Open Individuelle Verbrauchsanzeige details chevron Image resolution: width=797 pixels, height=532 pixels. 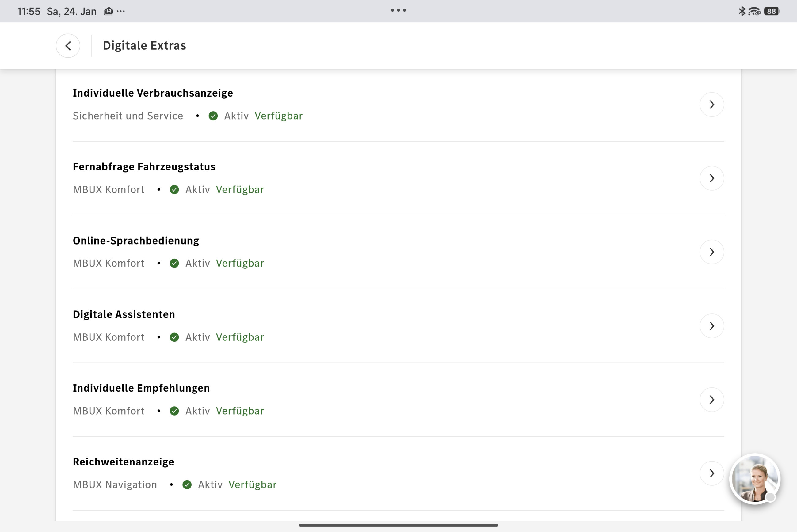pyautogui.click(x=711, y=104)
